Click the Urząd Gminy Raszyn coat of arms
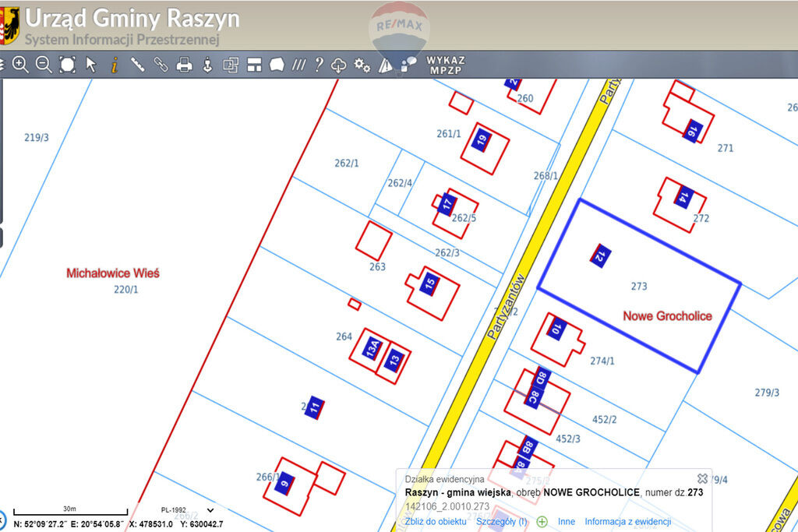The width and height of the screenshot is (798, 532). (x=9, y=26)
